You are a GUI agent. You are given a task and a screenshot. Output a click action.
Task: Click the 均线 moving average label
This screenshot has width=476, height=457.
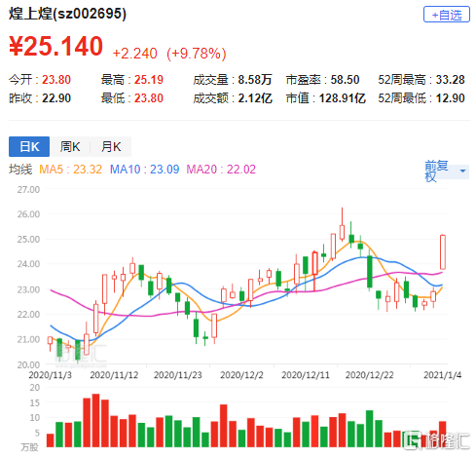tap(20, 170)
